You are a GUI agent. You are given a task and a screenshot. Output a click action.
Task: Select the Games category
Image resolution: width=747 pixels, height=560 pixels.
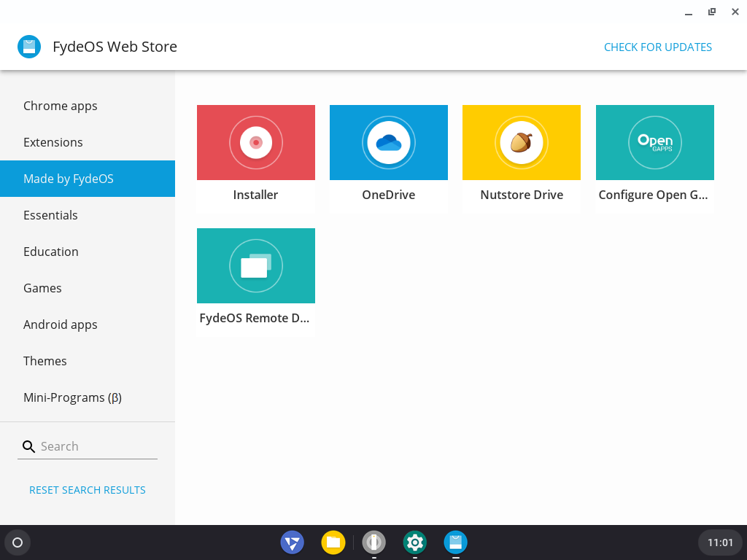tap(88, 288)
